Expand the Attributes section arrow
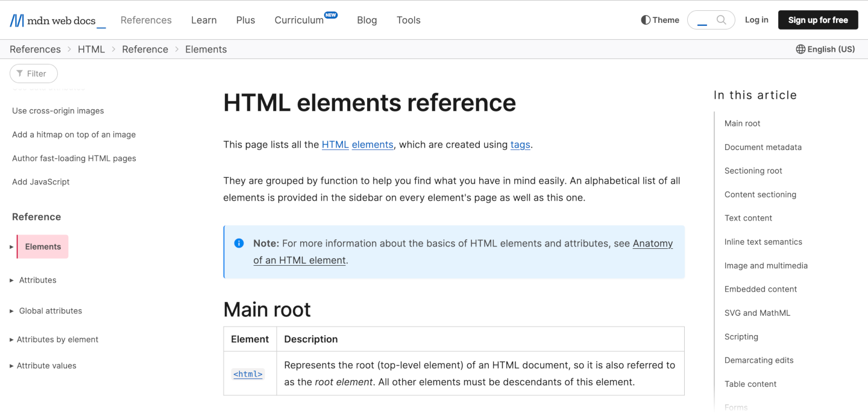868x414 pixels. (x=11, y=280)
